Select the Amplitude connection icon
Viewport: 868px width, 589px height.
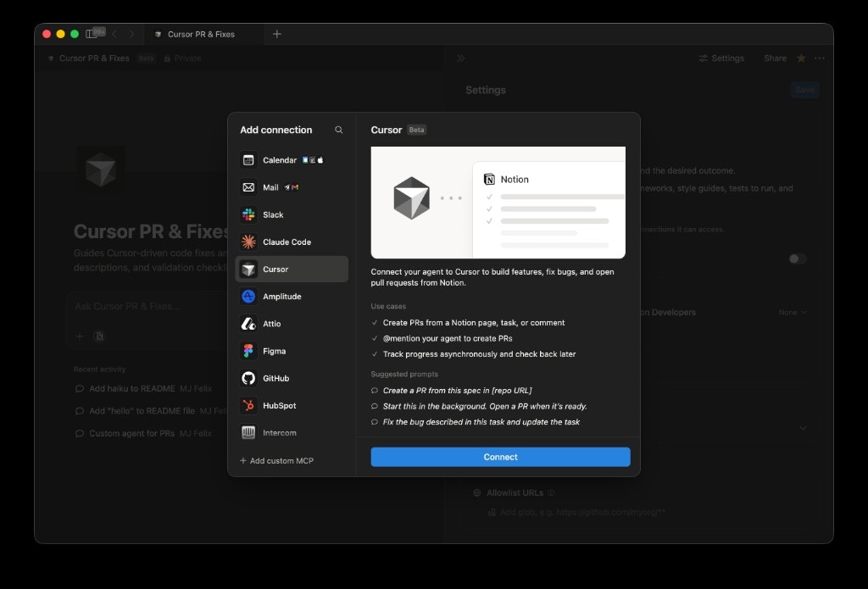tap(249, 296)
